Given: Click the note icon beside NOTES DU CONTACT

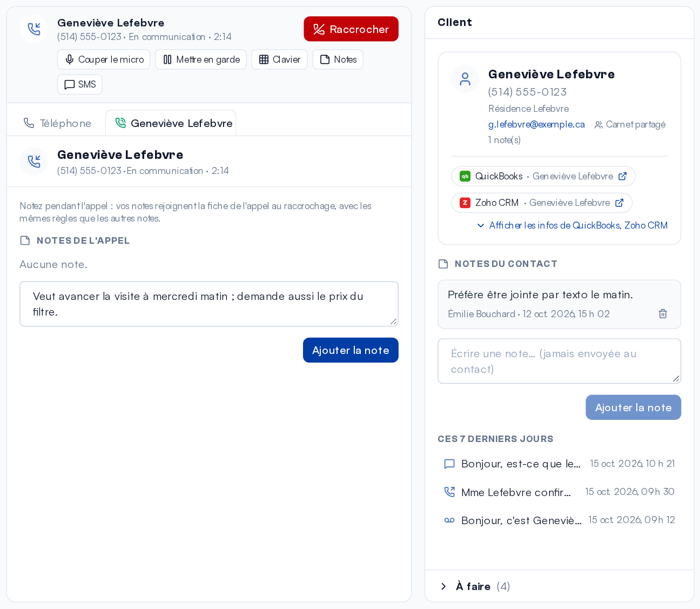Looking at the screenshot, I should coord(443,264).
